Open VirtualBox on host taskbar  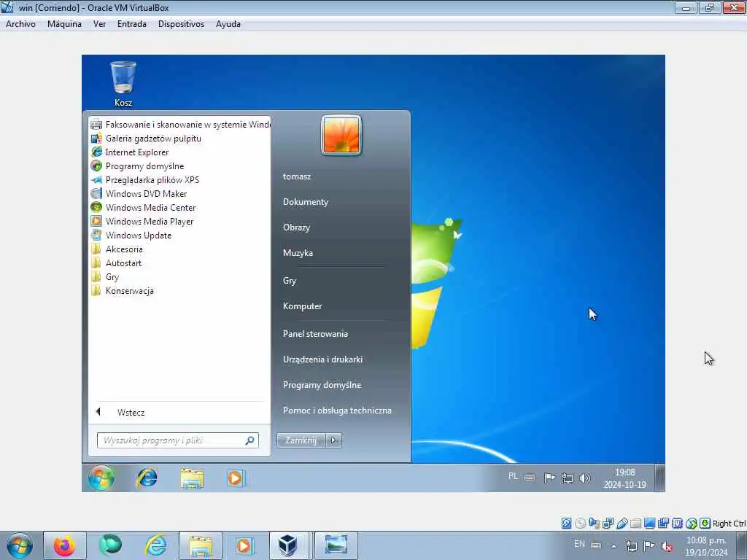(x=289, y=545)
